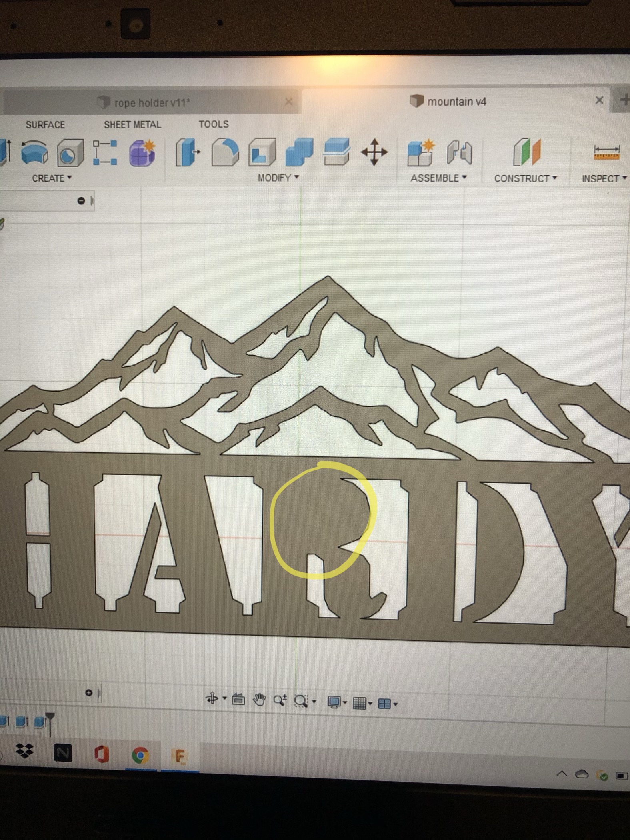This screenshot has width=630, height=840.
Task: Close the rope holder v11 tab
Action: [x=288, y=102]
